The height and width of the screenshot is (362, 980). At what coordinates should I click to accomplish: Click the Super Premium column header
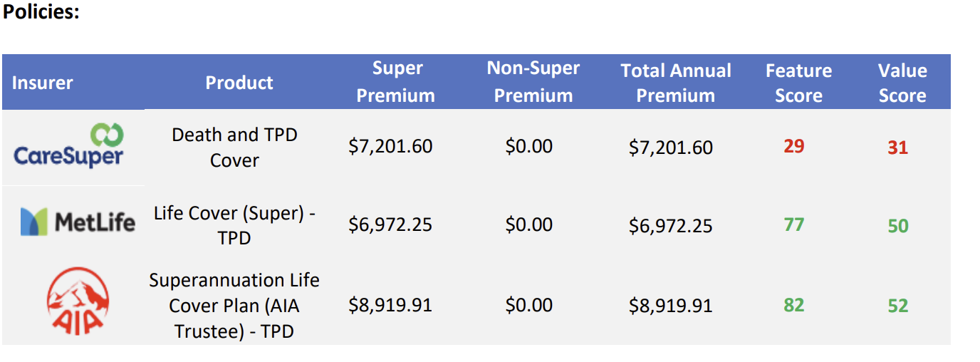coord(396,82)
